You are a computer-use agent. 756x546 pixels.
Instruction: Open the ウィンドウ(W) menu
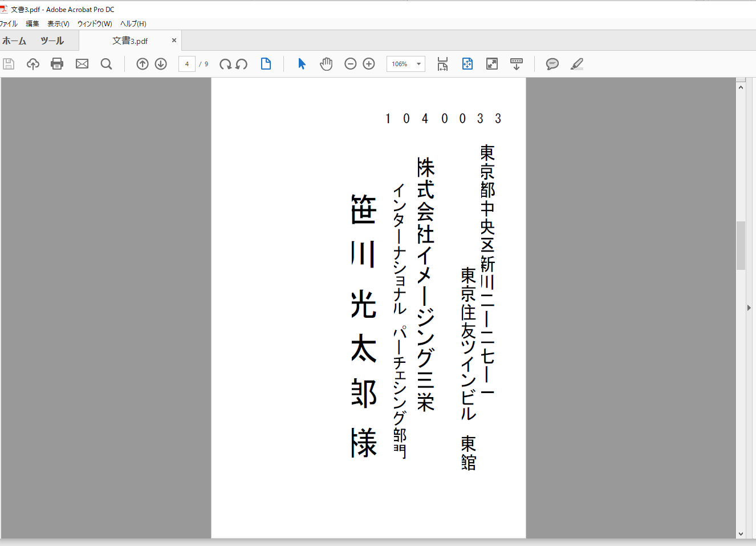[95, 23]
